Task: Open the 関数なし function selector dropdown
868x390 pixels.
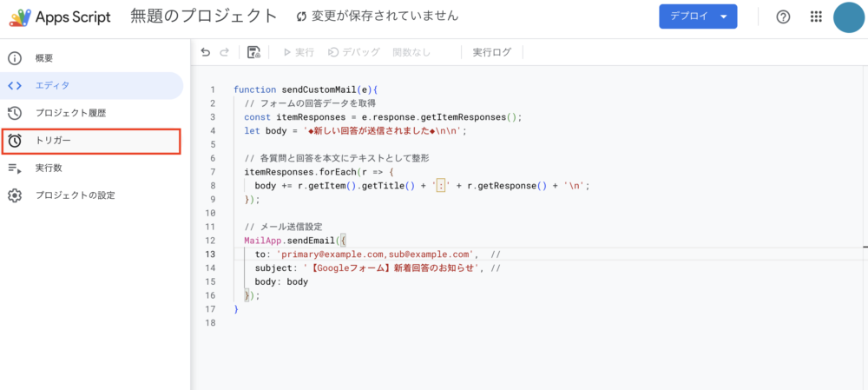Action: point(411,52)
